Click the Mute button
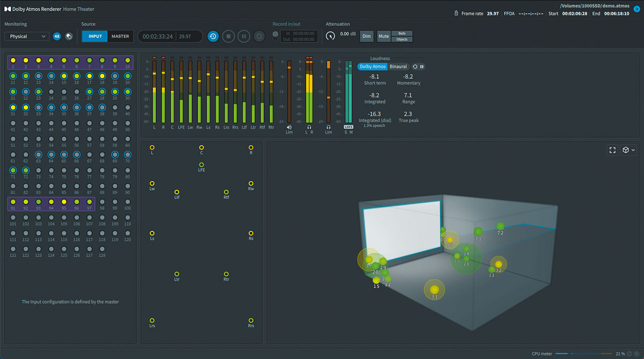The height and width of the screenshot is (359, 644). coord(384,36)
